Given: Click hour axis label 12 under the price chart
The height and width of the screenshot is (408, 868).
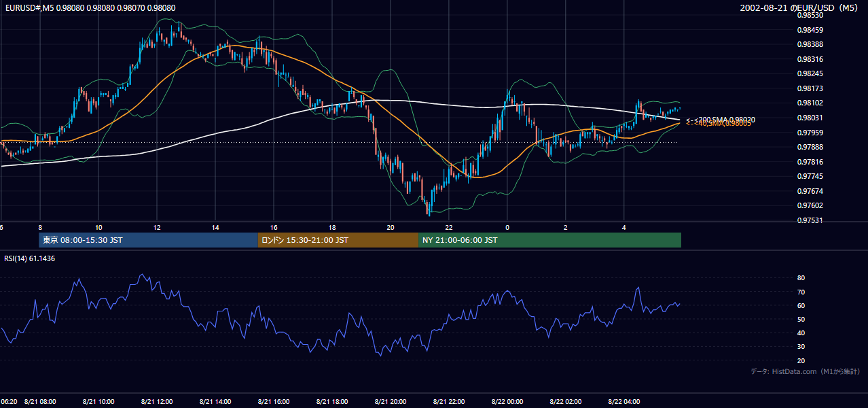Looking at the screenshot, I should click(x=157, y=227).
